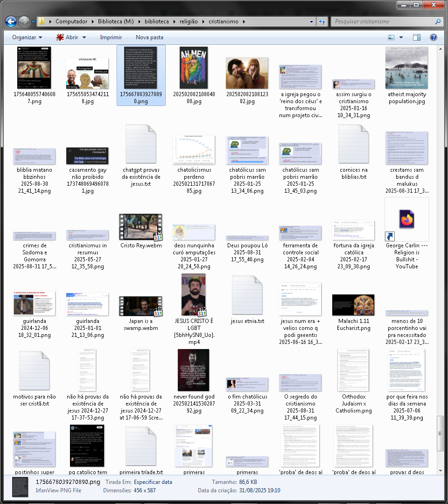Screen dimensions: 448x504
Task: Select 'Computador' in the address breadcrumb
Action: click(x=71, y=21)
